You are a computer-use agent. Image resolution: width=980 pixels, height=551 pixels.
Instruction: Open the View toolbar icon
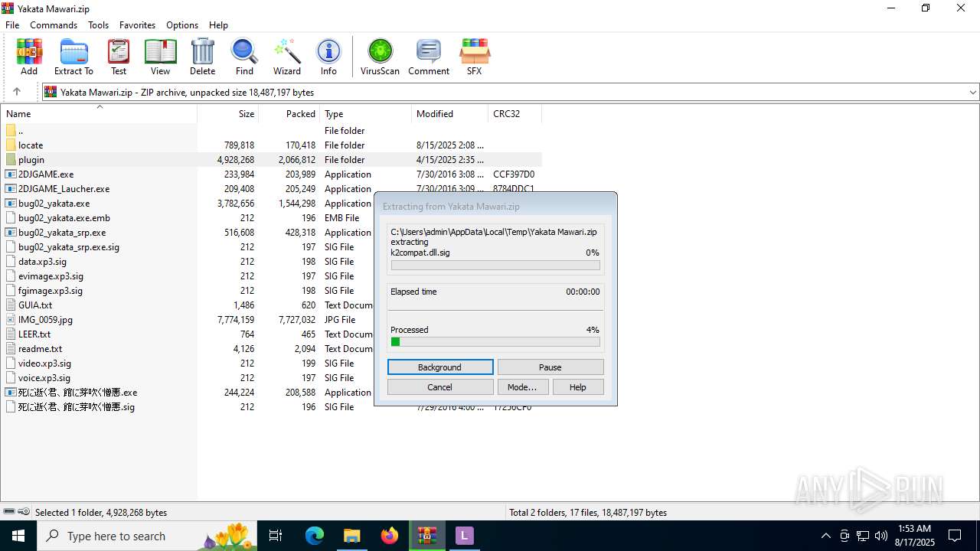(x=160, y=57)
